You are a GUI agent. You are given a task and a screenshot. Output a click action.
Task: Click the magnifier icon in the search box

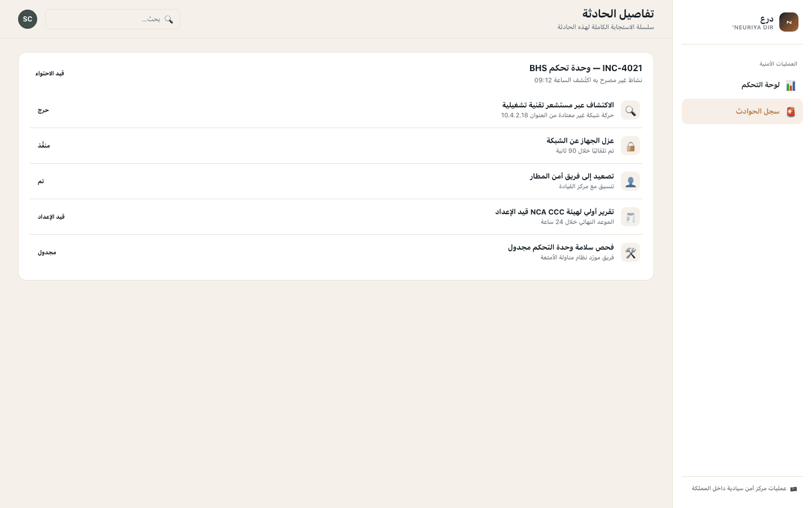coord(169,19)
